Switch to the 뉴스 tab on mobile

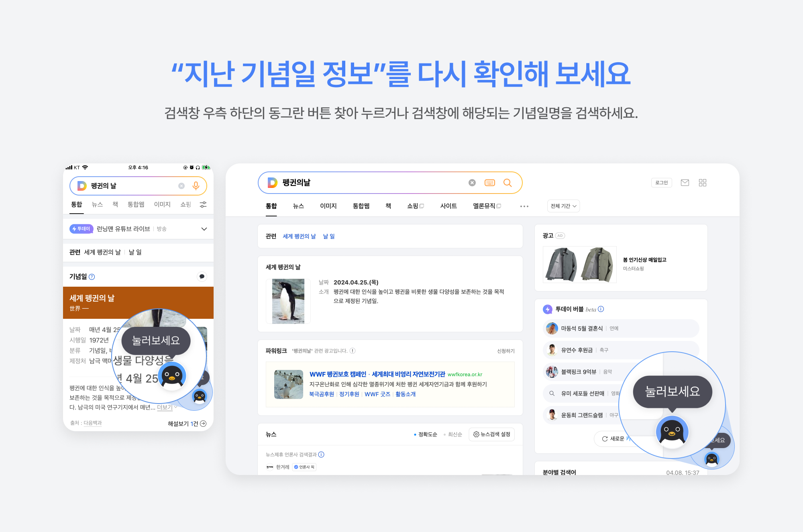point(97,204)
